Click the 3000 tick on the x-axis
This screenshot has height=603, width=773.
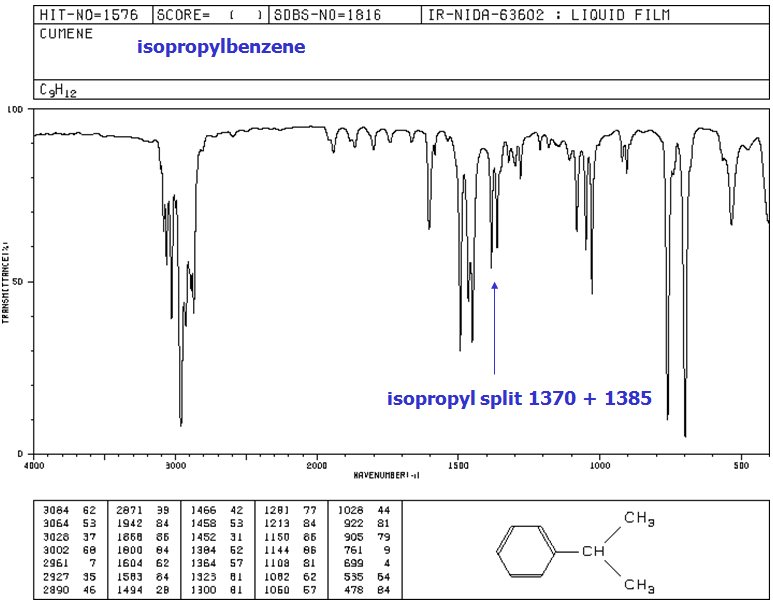[176, 465]
